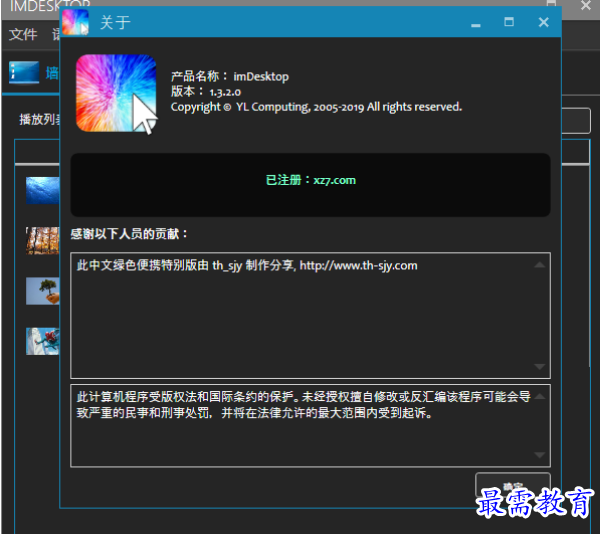This screenshot has height=534, width=600.
Task: Click the 播放列表 label in main window
Action: [39, 119]
